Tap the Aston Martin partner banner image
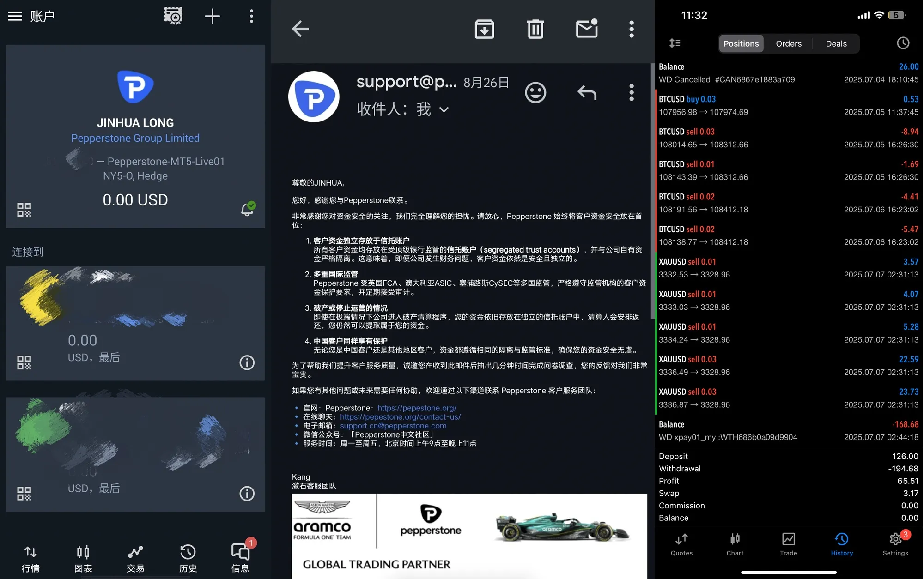Image resolution: width=924 pixels, height=579 pixels. tap(469, 536)
